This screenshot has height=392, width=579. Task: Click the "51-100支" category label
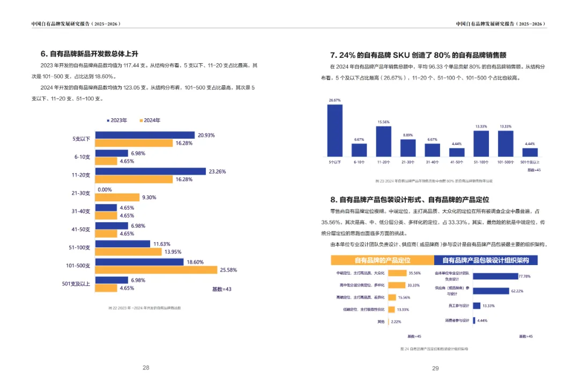79,247
